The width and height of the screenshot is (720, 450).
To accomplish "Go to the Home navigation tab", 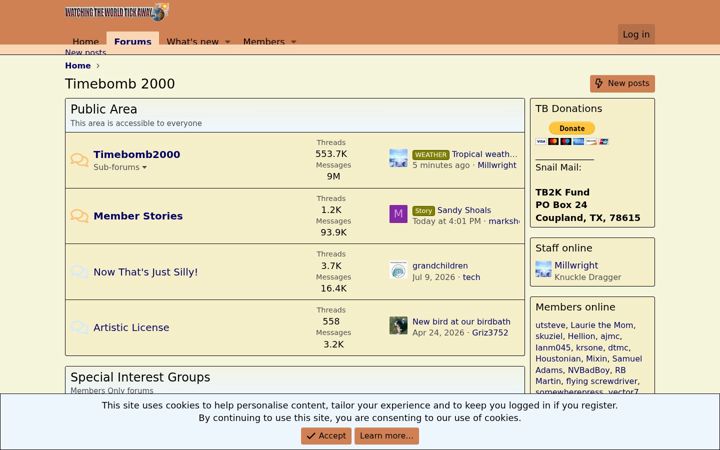I will (x=85, y=41).
